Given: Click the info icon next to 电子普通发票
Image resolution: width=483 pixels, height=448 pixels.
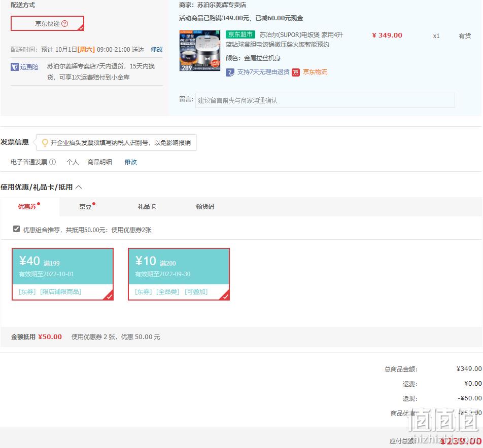Looking at the screenshot, I should (x=53, y=162).
